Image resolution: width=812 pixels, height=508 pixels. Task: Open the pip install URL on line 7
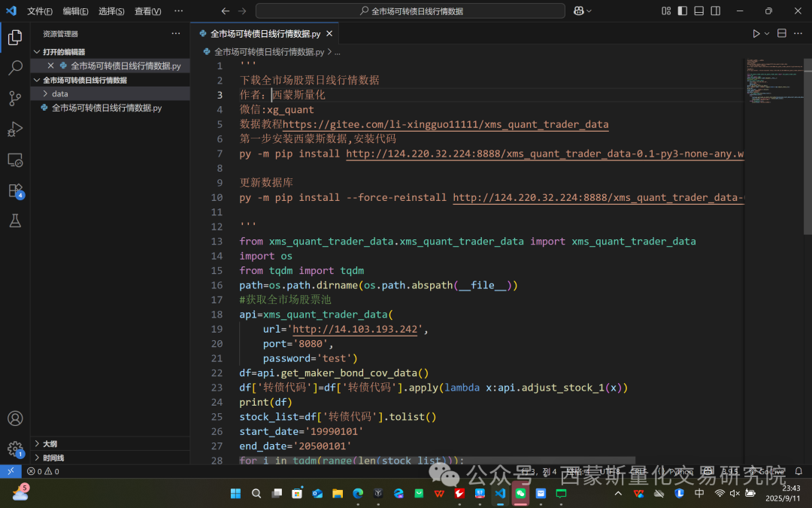click(545, 154)
